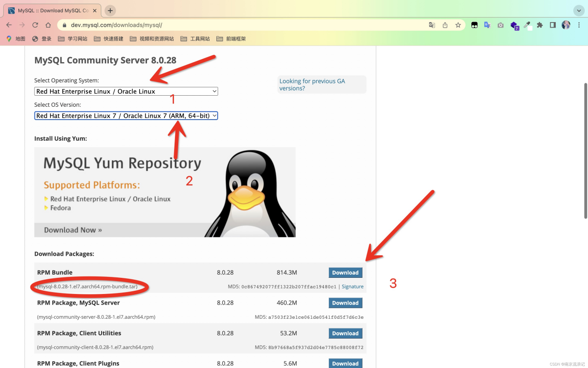Open the 地图 bookmark
This screenshot has width=588, height=368.
(x=16, y=39)
